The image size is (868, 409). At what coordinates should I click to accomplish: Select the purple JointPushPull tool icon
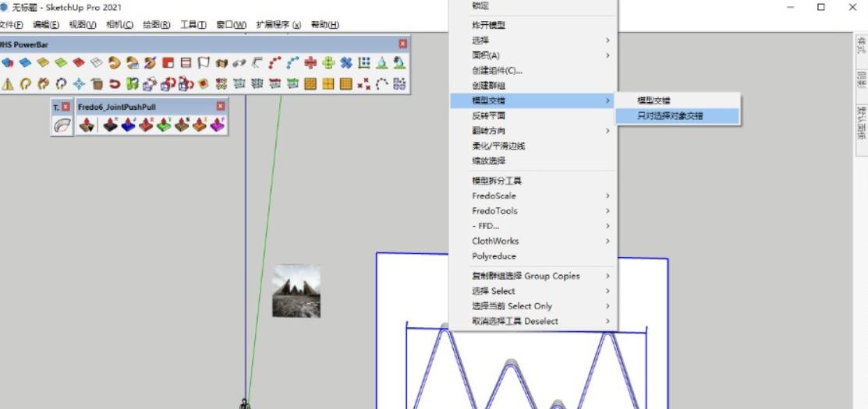pyautogui.click(x=218, y=125)
